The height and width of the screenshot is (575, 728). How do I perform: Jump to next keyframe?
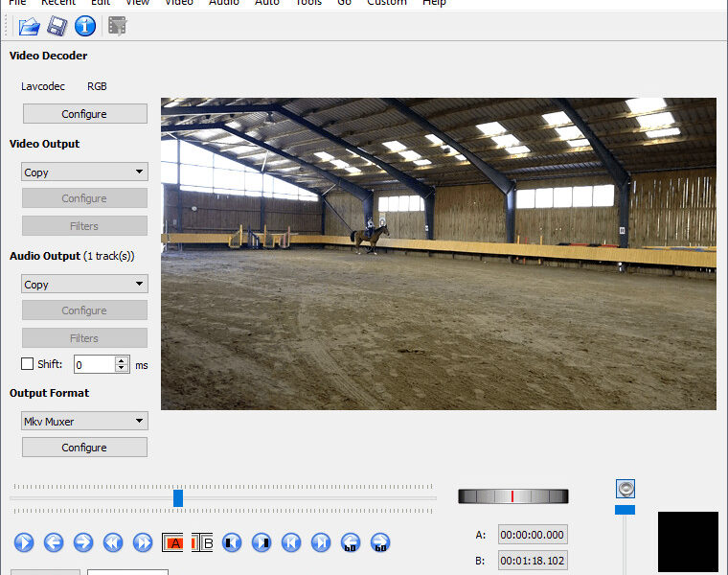click(x=143, y=542)
